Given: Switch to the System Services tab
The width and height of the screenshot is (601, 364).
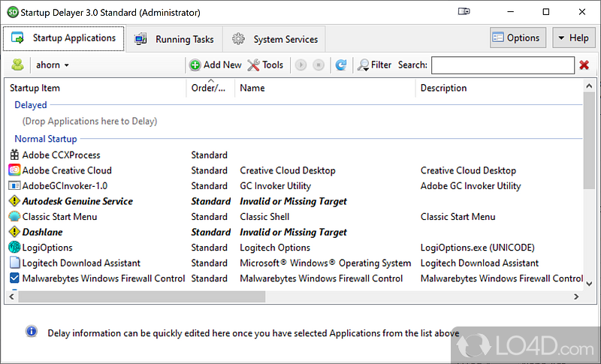Looking at the screenshot, I should 275,39.
